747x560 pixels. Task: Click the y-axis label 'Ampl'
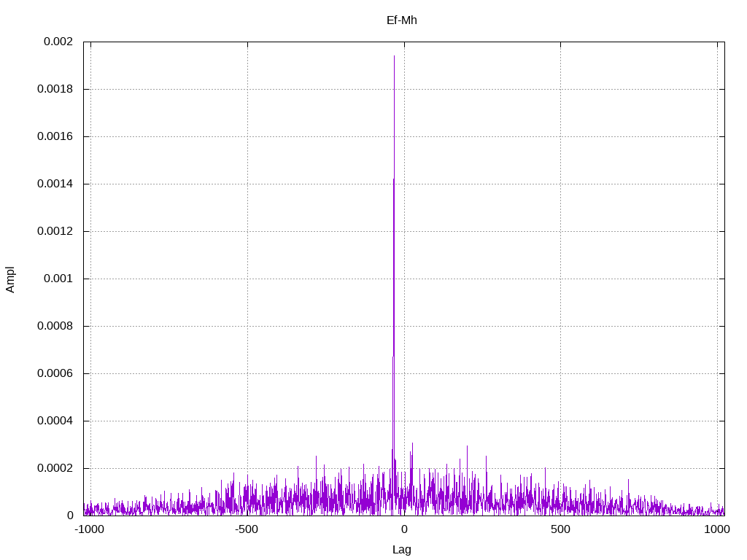[10, 279]
